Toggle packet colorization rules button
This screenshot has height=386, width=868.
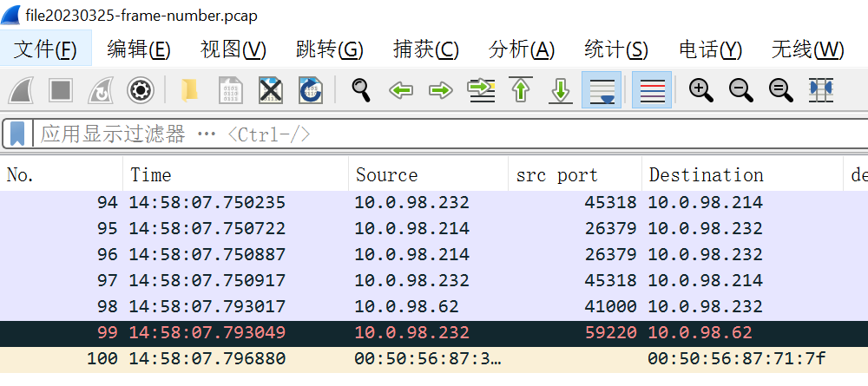pyautogui.click(x=652, y=89)
